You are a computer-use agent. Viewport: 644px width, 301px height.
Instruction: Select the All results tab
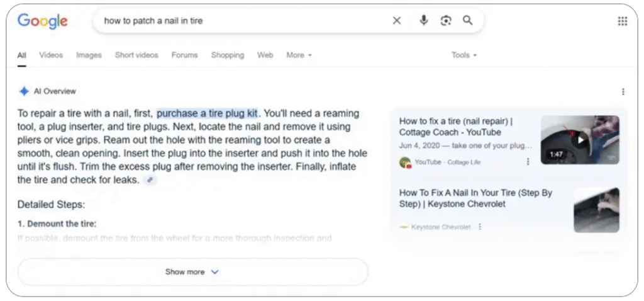22,55
